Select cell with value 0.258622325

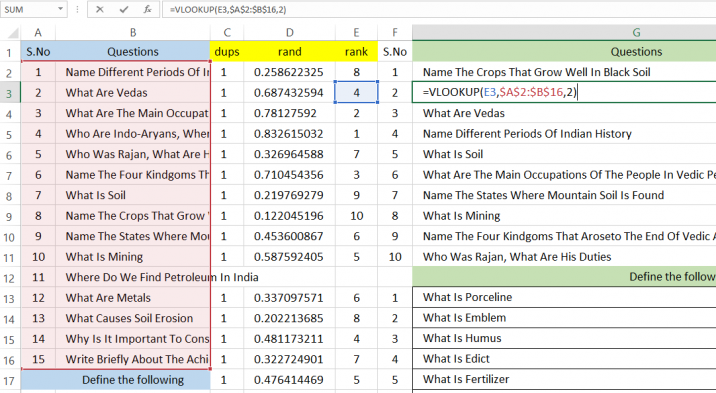click(290, 72)
